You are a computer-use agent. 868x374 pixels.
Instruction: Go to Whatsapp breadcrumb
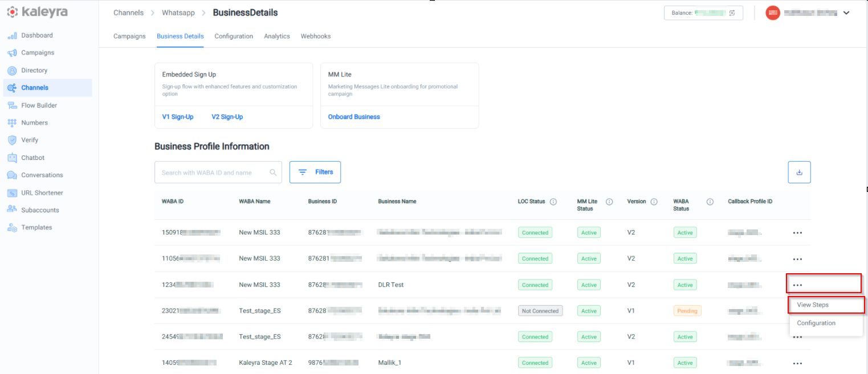click(178, 13)
